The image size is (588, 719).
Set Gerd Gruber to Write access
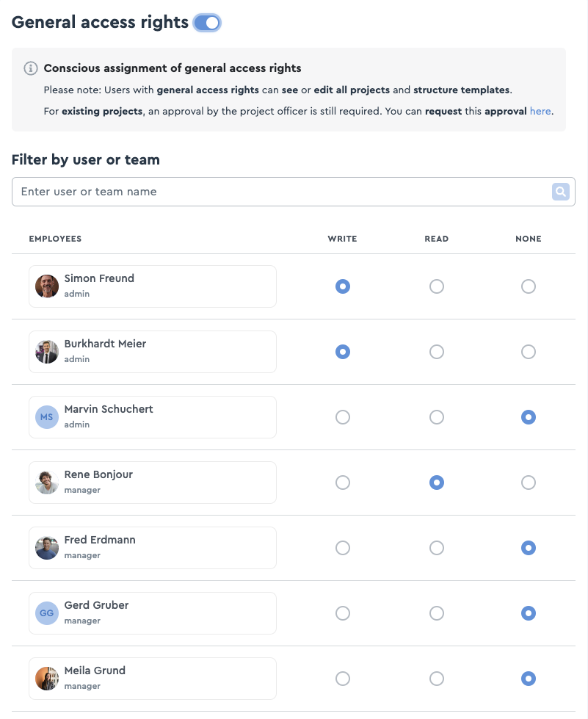(x=342, y=613)
